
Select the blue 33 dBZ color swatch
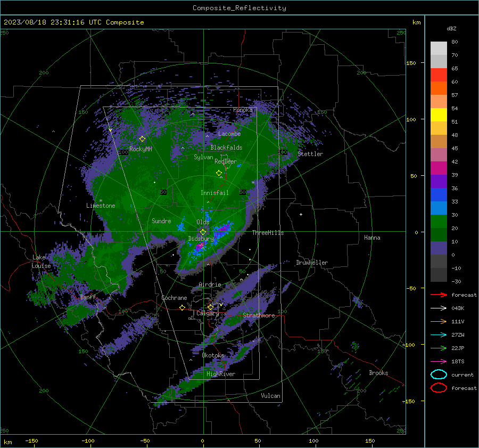coord(439,194)
